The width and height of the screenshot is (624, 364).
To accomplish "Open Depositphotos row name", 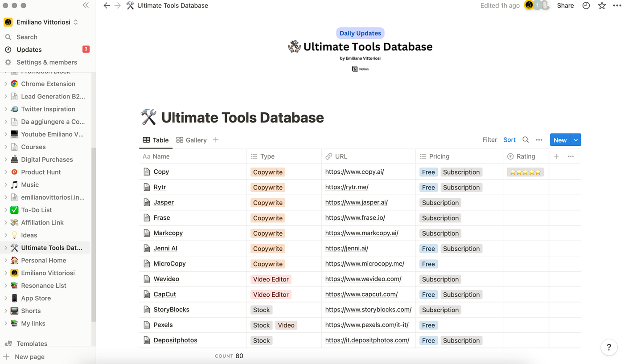I will tap(175, 340).
